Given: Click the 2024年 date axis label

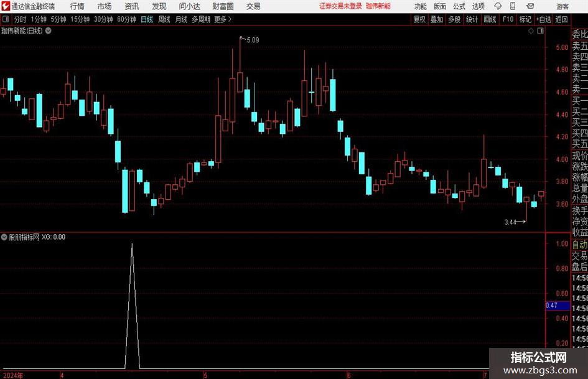Looking at the screenshot, I should coord(13,375).
